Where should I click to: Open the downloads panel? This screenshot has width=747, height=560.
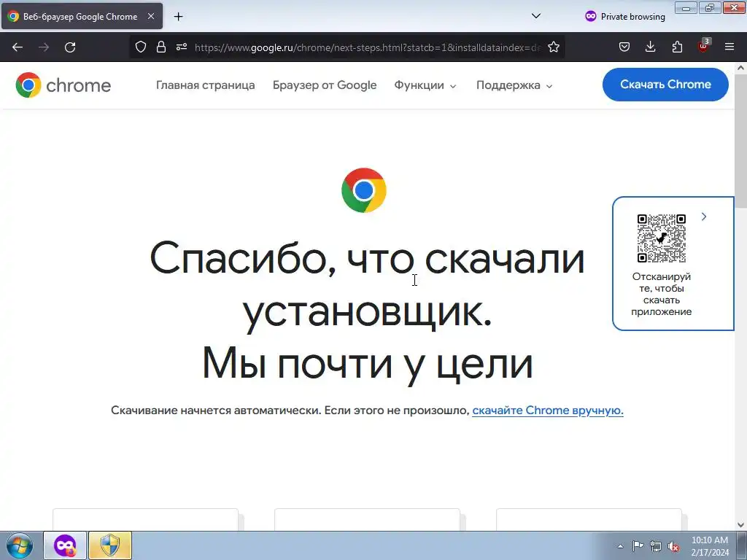(650, 47)
